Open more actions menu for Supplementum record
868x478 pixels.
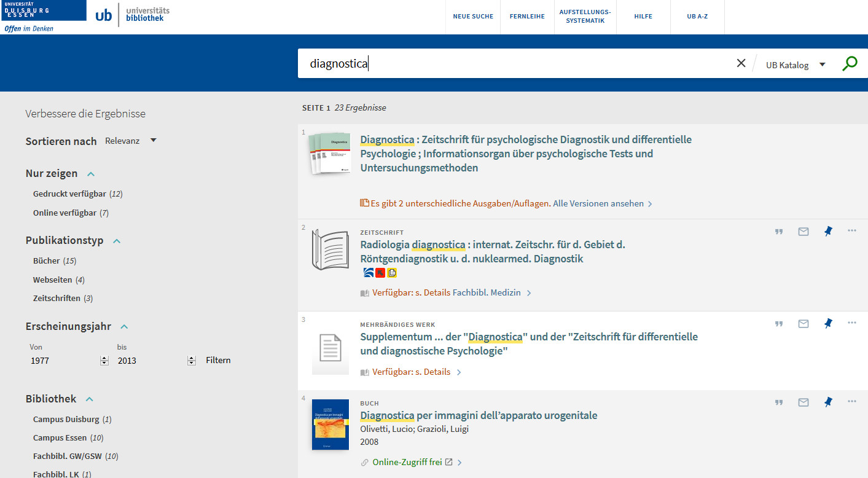tap(851, 323)
